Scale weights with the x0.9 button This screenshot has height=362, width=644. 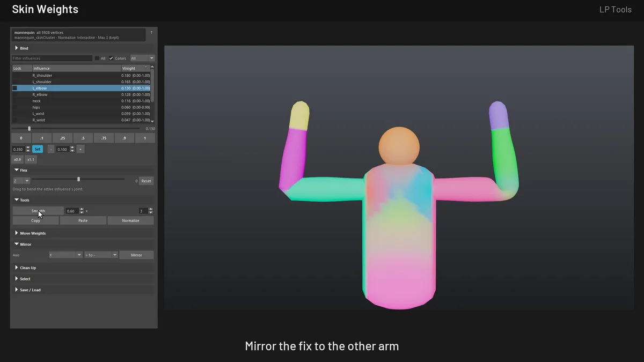(18, 160)
